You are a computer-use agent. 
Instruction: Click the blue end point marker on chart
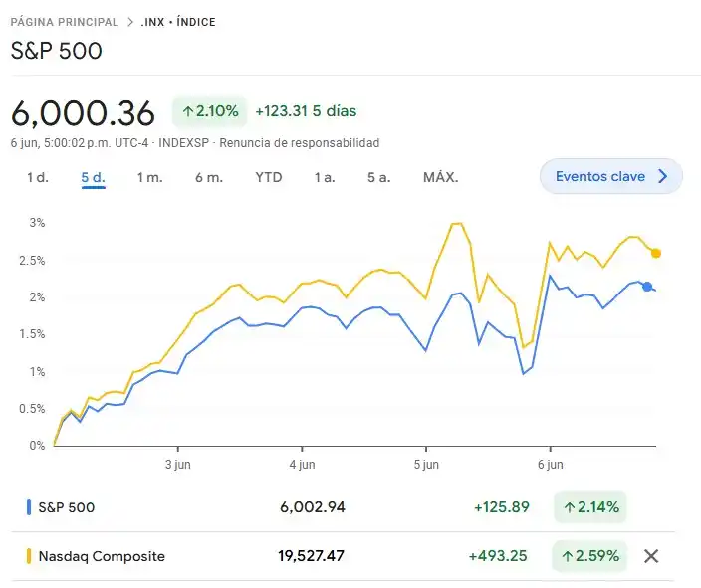click(x=647, y=287)
